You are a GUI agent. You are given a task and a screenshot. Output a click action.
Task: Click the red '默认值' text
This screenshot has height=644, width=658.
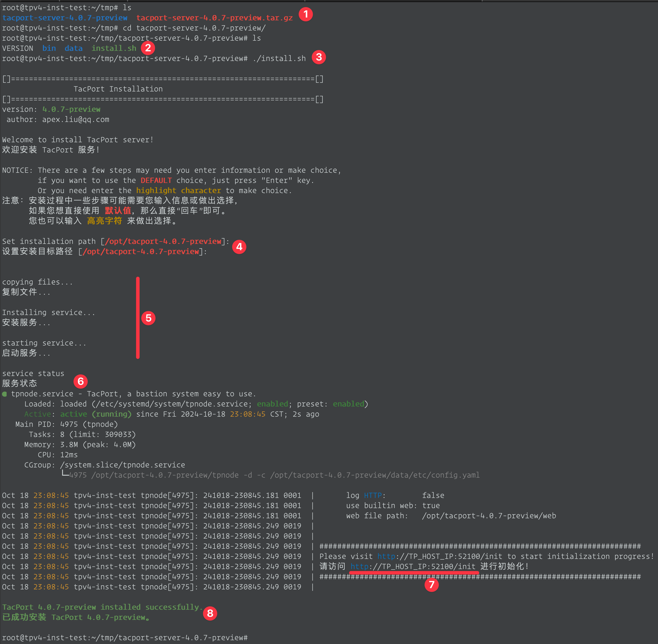pos(118,211)
